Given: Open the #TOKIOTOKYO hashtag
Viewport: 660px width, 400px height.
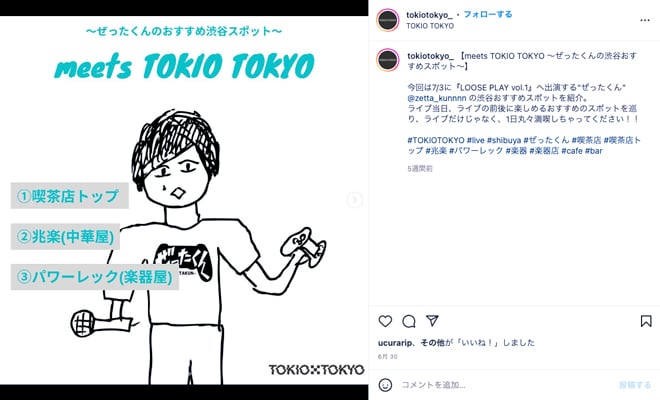Looking at the screenshot, I should tap(436, 140).
